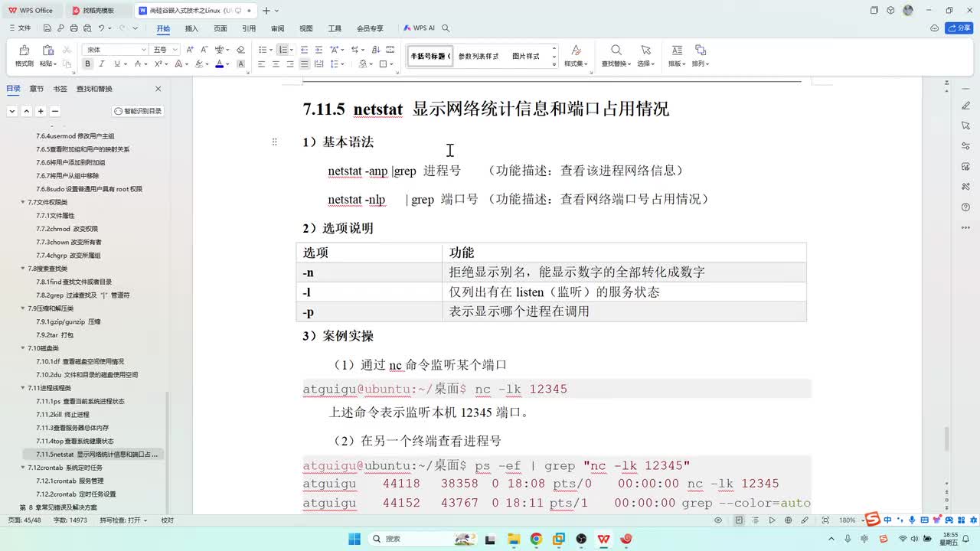Open 查找和替换 in the navigation pane
980x551 pixels.
pos(94,89)
